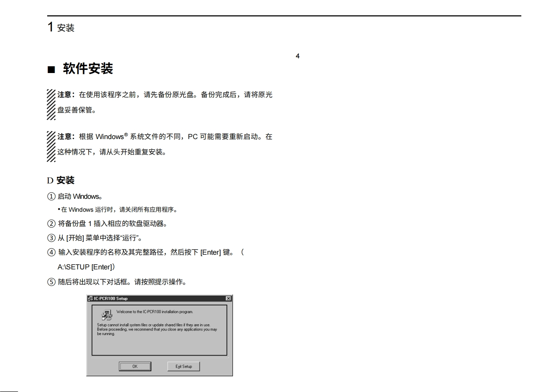Image resolution: width=556 pixels, height=392 pixels.
Task: Select the circled number ⑤ before 随后将出现
Action: 51,282
